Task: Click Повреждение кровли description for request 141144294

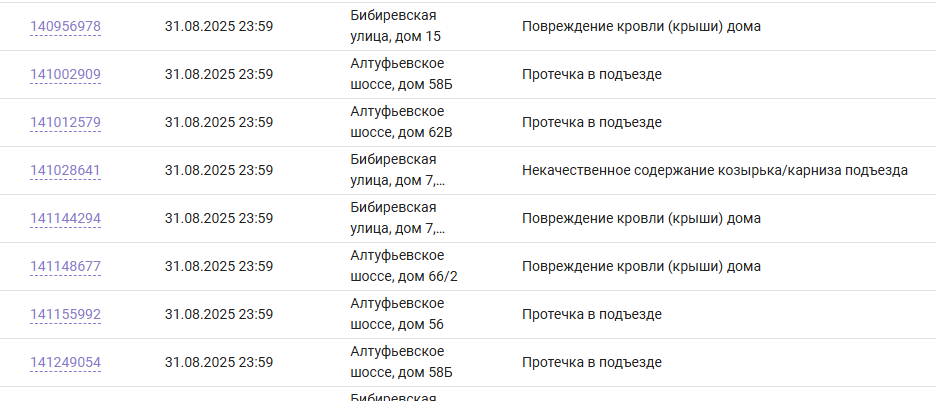Action: (641, 218)
